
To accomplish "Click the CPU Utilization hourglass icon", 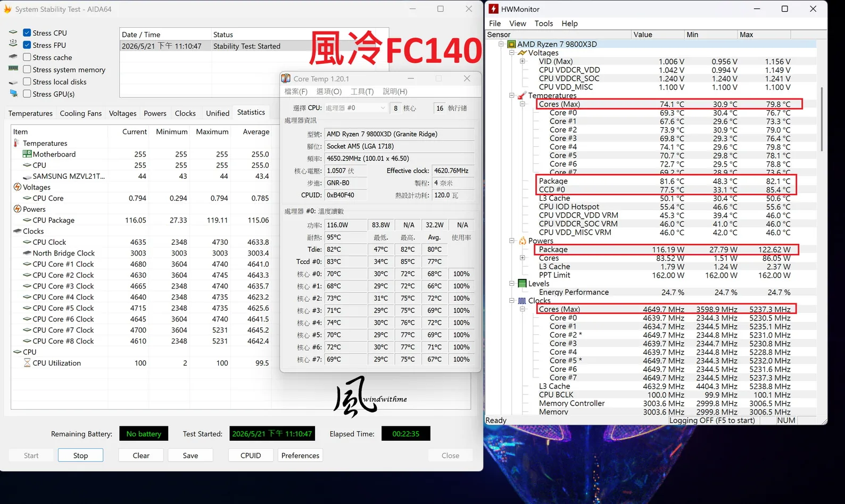I will coord(27,362).
